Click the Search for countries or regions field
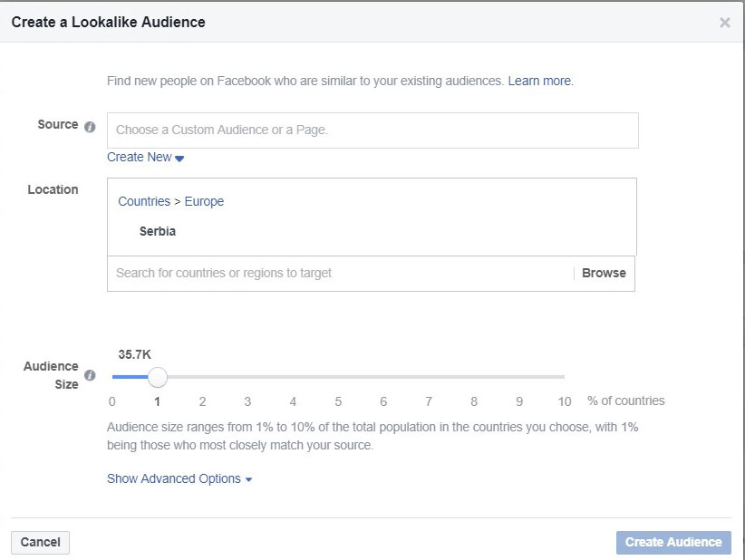This screenshot has width=745, height=560. [x=341, y=273]
